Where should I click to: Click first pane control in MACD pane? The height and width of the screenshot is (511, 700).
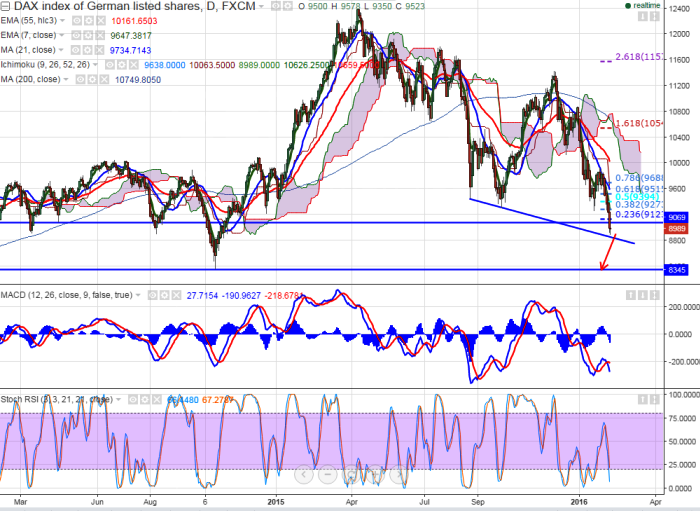(x=631, y=295)
